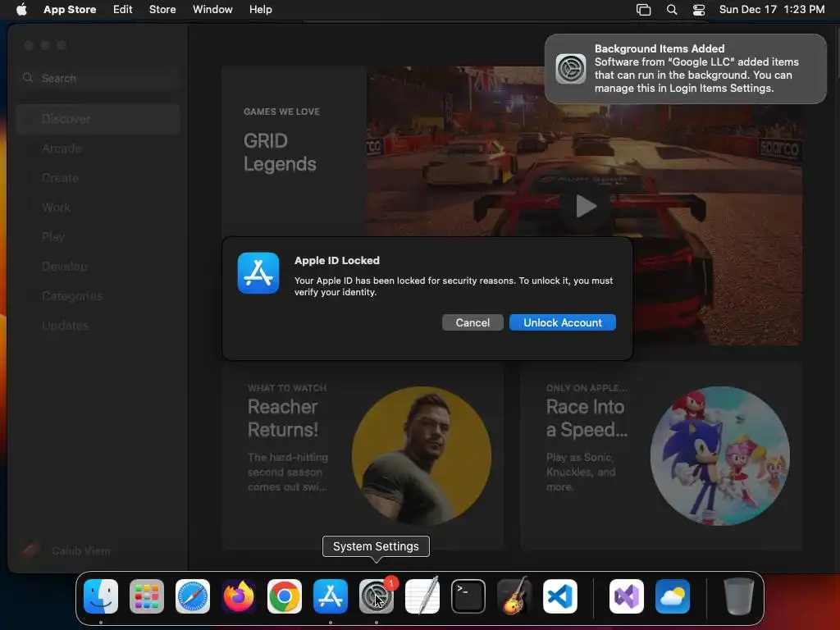This screenshot has width=840, height=630.
Task: Open Finder in the Dock
Action: [101, 596]
